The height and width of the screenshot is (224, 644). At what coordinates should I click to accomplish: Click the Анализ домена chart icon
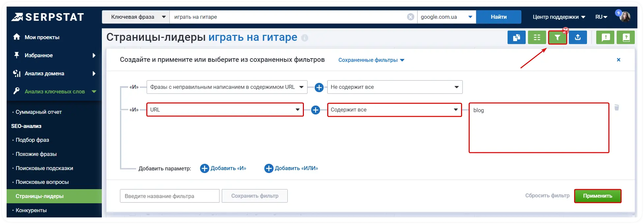pyautogui.click(x=16, y=73)
